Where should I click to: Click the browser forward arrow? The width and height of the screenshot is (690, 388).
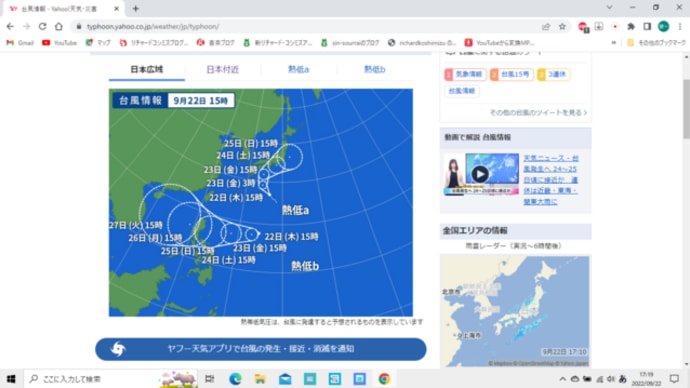(x=26, y=26)
